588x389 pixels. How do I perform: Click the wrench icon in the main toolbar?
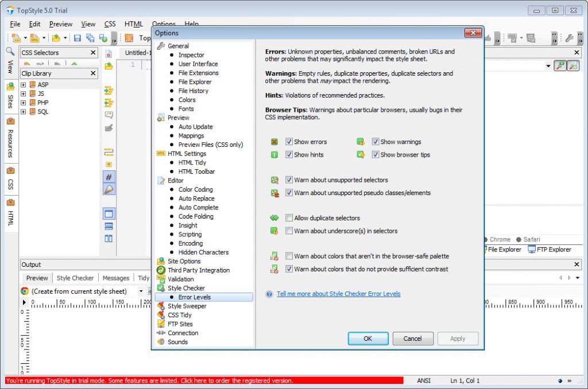[569, 38]
